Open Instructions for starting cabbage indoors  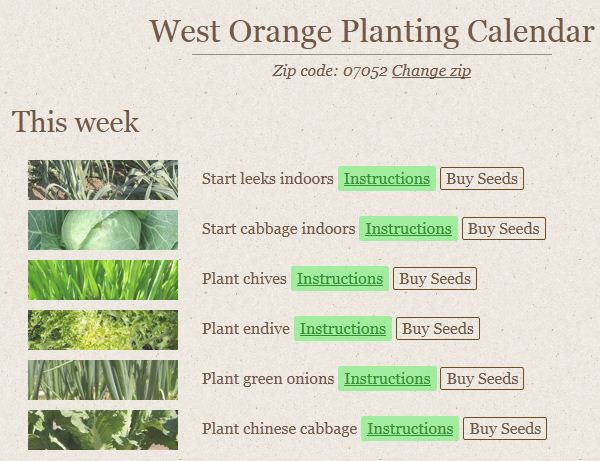click(408, 229)
